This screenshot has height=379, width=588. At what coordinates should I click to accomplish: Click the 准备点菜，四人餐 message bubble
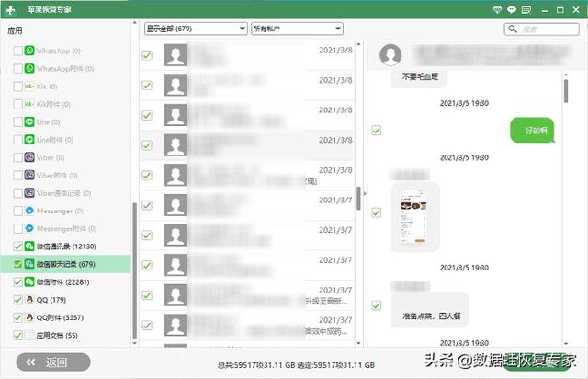430,310
